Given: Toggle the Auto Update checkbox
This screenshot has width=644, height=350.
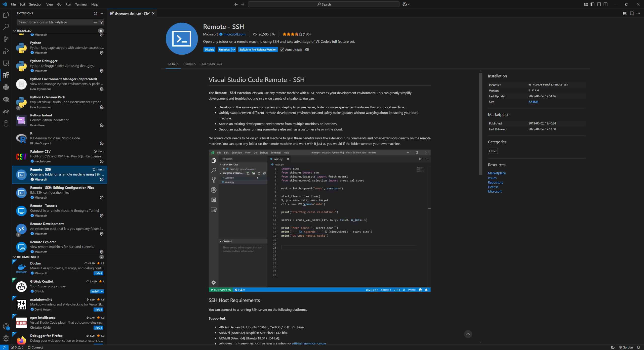Looking at the screenshot, I should 282,50.
